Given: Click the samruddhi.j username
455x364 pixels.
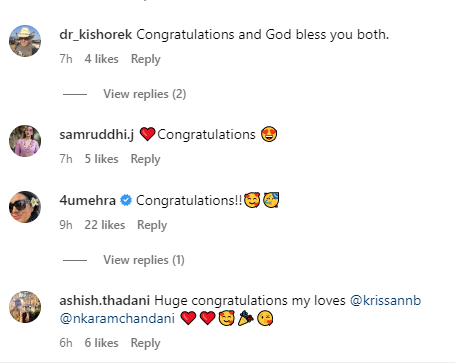Looking at the screenshot, I should click(x=97, y=135).
